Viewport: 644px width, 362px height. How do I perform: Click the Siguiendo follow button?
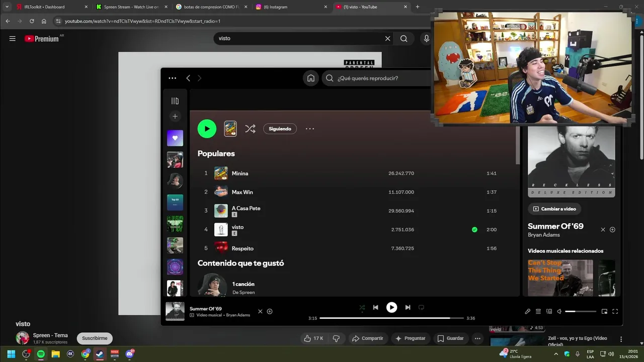[280, 129]
